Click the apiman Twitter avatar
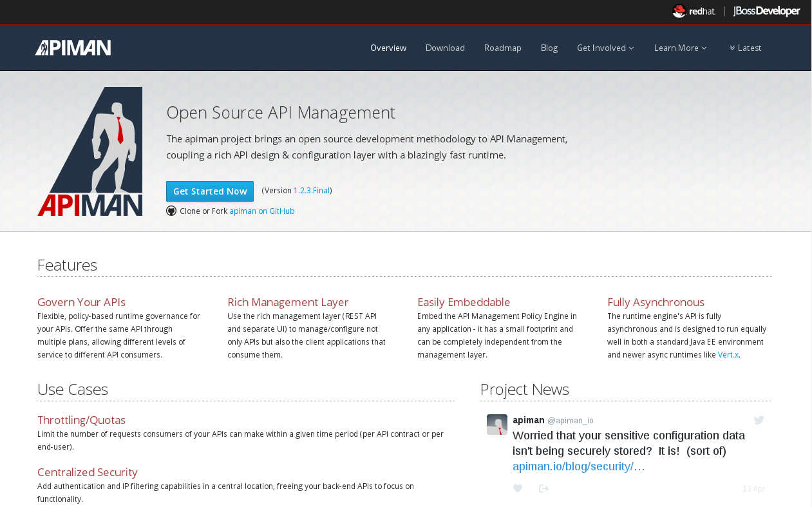Screen dimensions: 812x507 pyautogui.click(x=497, y=425)
